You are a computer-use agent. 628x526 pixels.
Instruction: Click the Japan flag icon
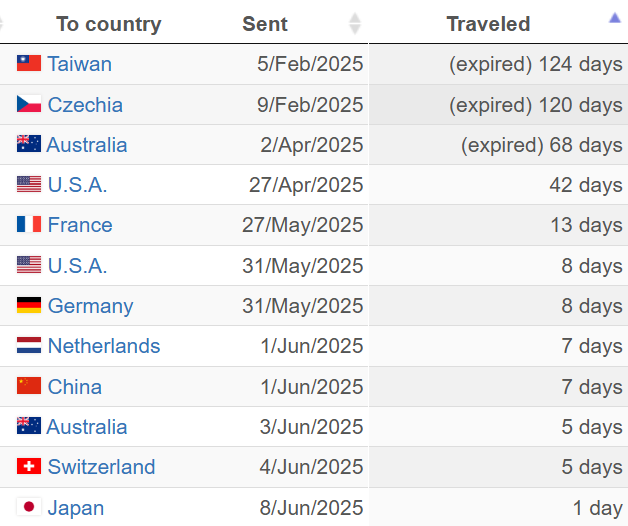click(29, 507)
